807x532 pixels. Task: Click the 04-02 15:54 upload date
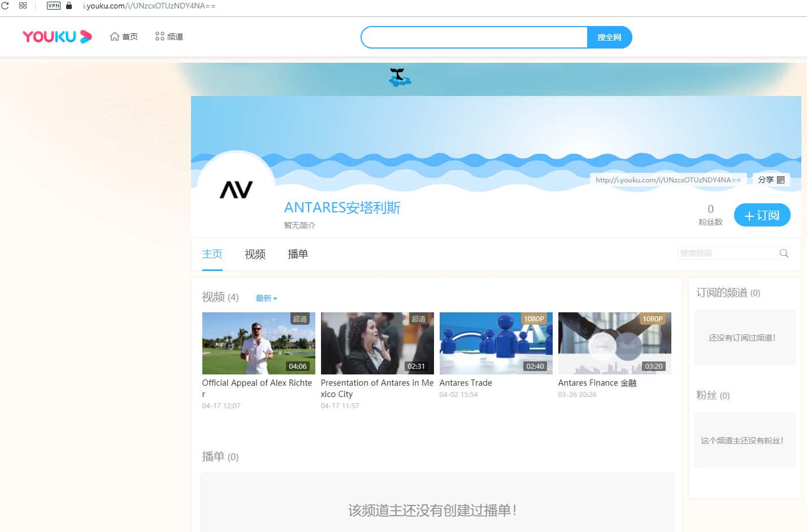(x=458, y=395)
